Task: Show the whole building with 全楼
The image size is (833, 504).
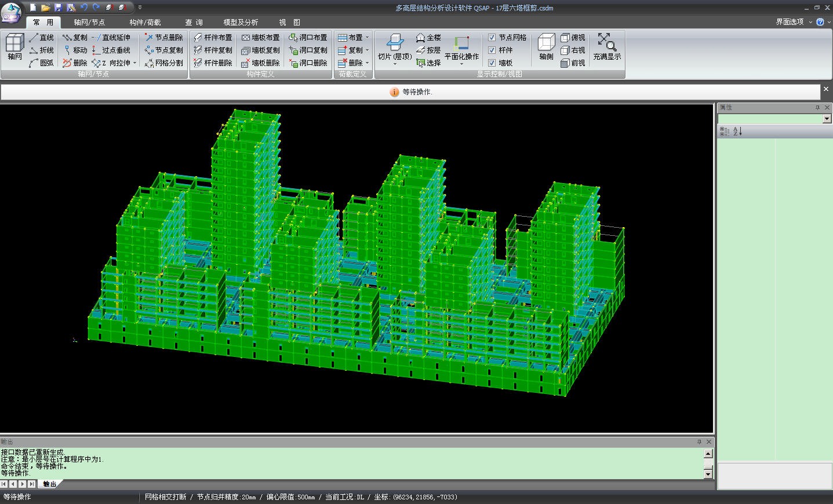Action: click(x=428, y=38)
